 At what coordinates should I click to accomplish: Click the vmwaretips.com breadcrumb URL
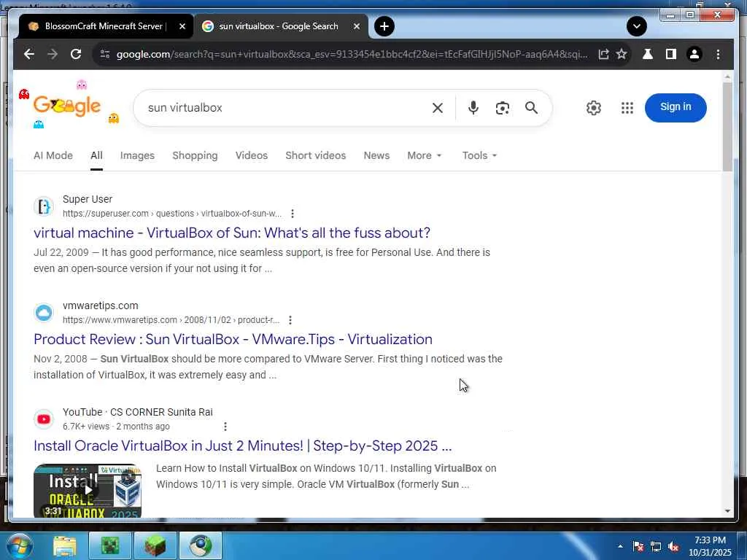tap(171, 320)
